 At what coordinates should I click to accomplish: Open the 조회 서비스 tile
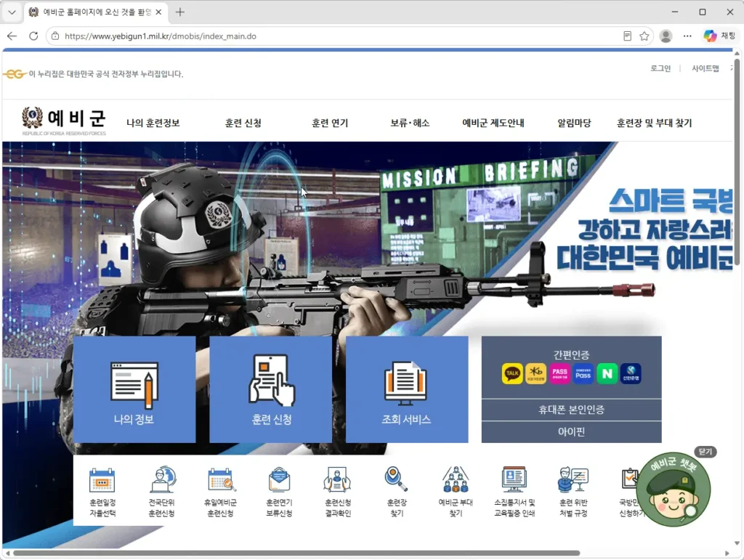pyautogui.click(x=407, y=389)
